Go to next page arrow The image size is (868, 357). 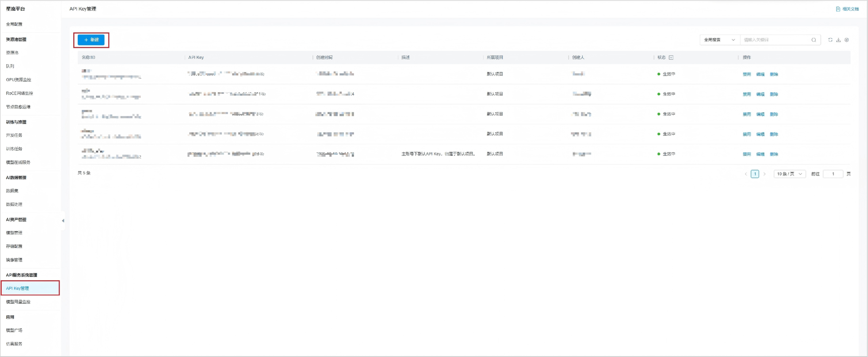[764, 174]
